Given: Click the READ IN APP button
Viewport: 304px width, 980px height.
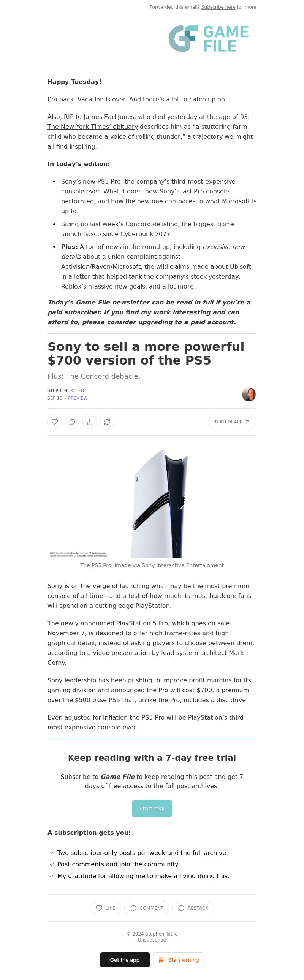Looking at the screenshot, I should [232, 422].
